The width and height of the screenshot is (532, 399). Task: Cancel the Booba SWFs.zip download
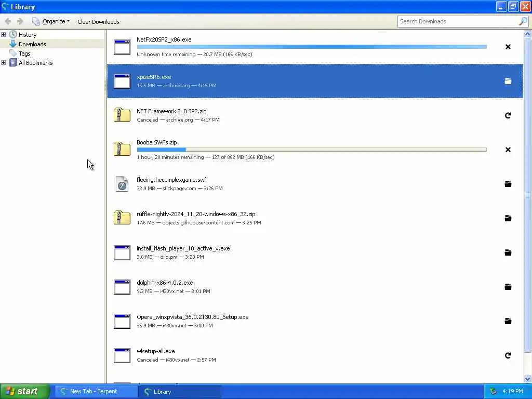pos(508,150)
